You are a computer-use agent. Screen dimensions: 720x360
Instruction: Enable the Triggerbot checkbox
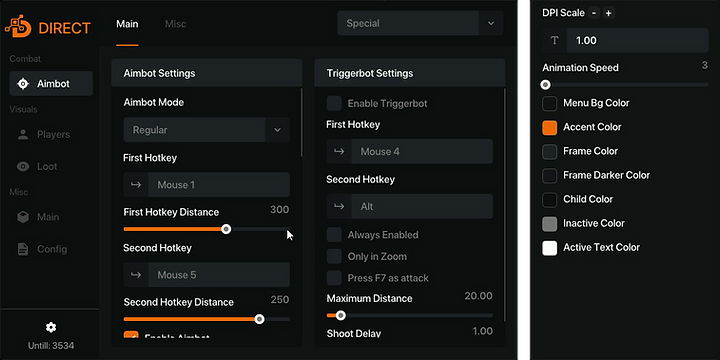(334, 103)
